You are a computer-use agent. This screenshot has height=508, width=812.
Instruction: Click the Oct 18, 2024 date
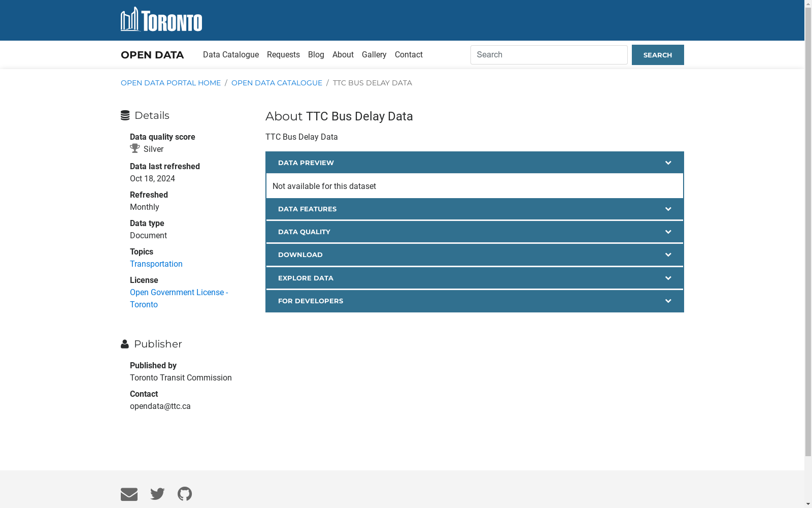coord(152,179)
